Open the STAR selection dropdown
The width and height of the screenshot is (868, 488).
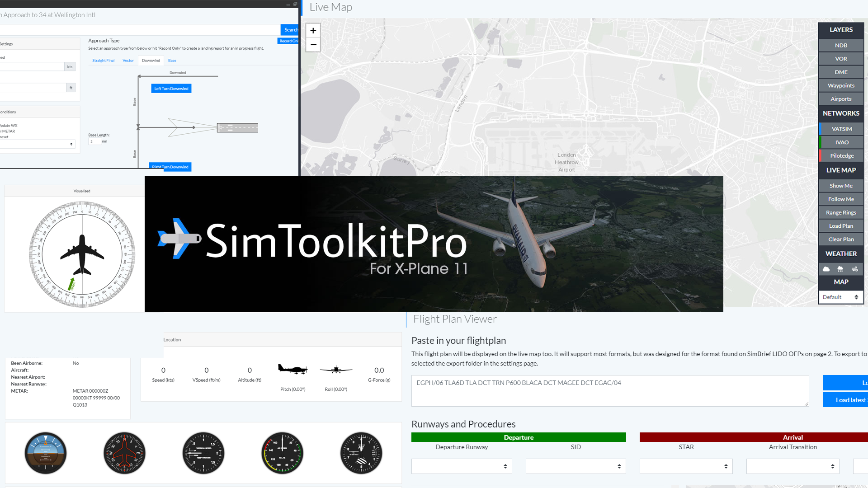[686, 466]
